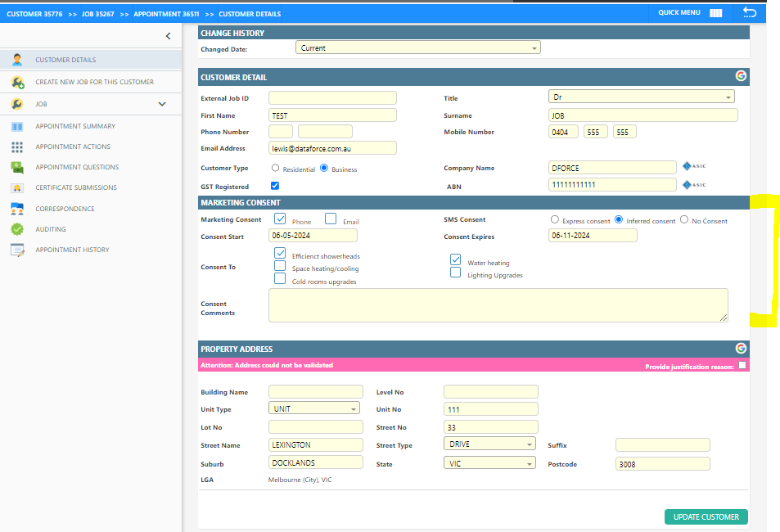Select the Residential customer type
Screen dimensions: 780x532
tap(275, 169)
